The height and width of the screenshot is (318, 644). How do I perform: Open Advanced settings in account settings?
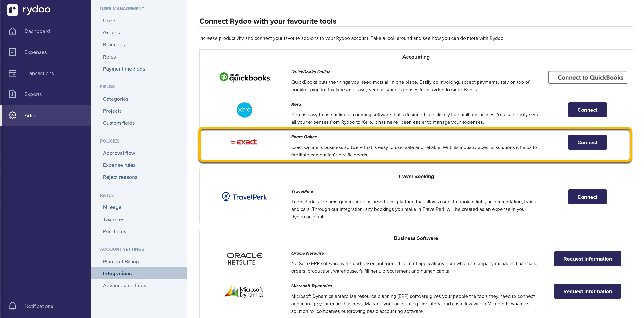(x=124, y=285)
